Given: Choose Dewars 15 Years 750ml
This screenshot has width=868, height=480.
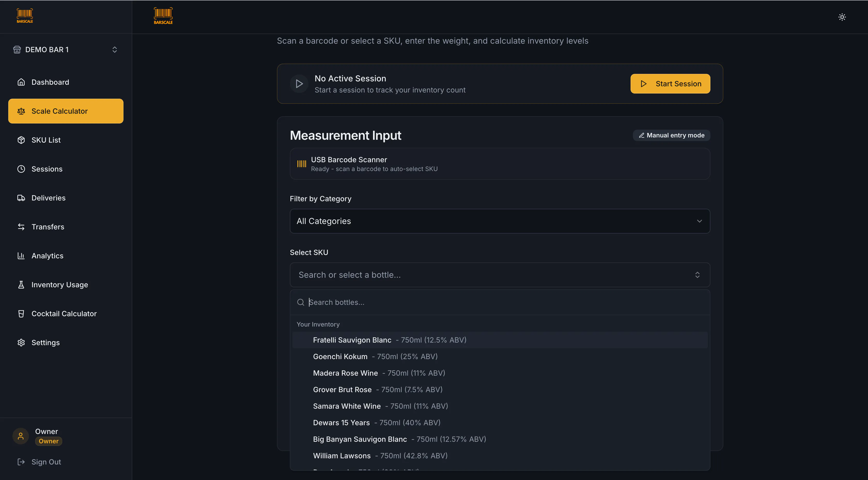Looking at the screenshot, I should pos(500,422).
